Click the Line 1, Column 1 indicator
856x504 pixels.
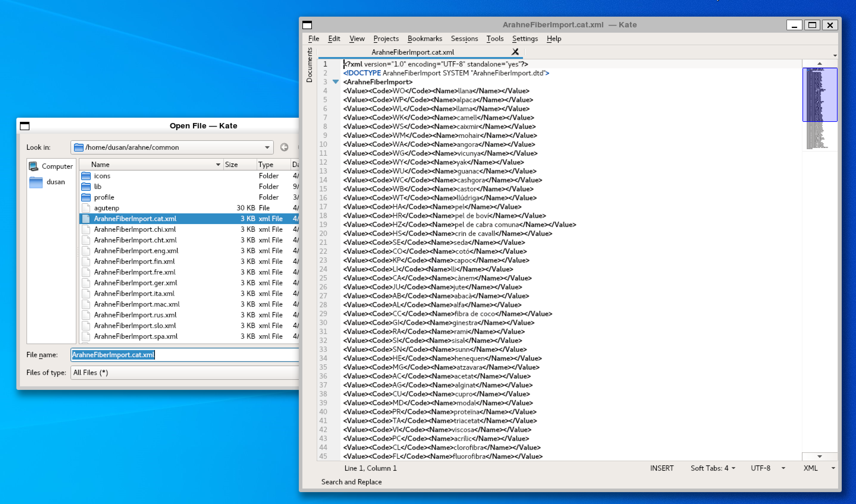click(x=370, y=468)
